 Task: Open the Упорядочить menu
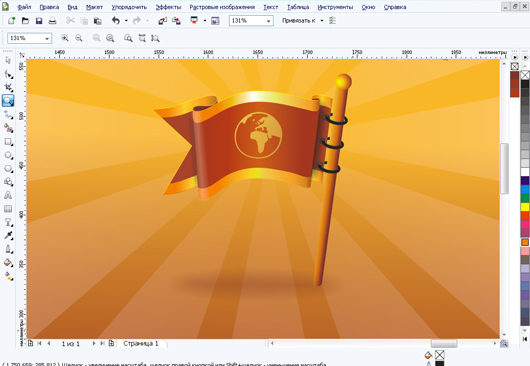click(129, 7)
